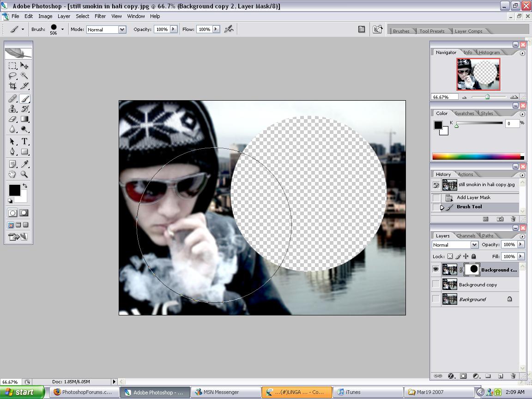532x399 pixels.
Task: Select the Lasso tool
Action: click(13, 76)
